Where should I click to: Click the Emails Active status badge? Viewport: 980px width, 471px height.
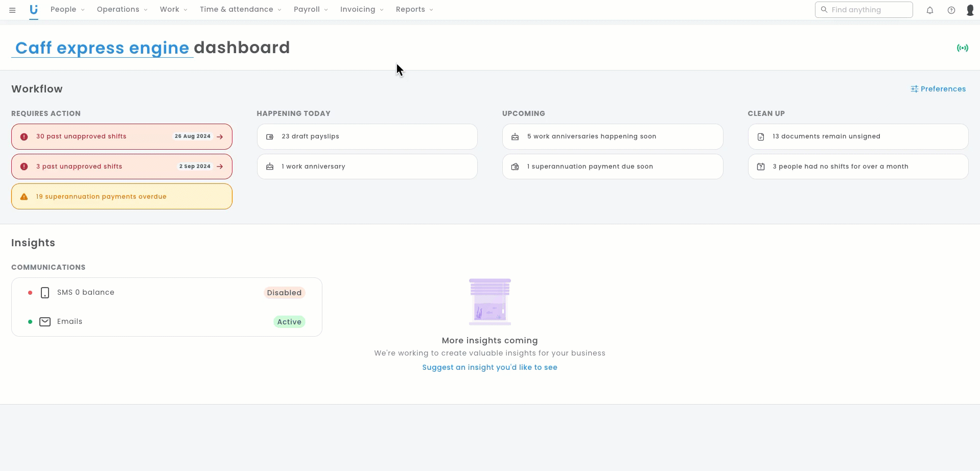[289, 322]
